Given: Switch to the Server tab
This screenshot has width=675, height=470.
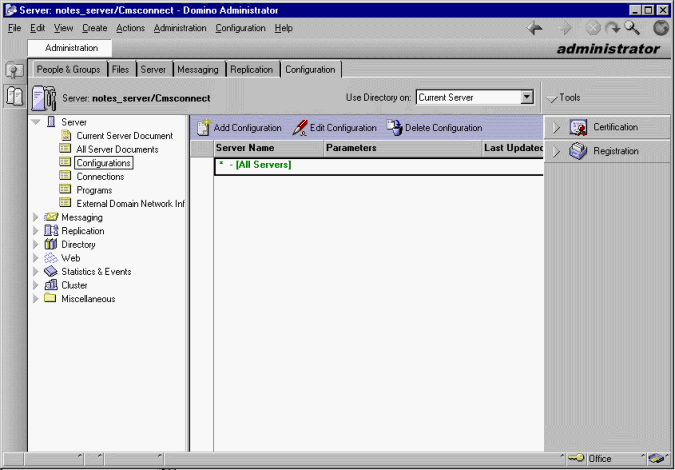Looking at the screenshot, I should [153, 69].
